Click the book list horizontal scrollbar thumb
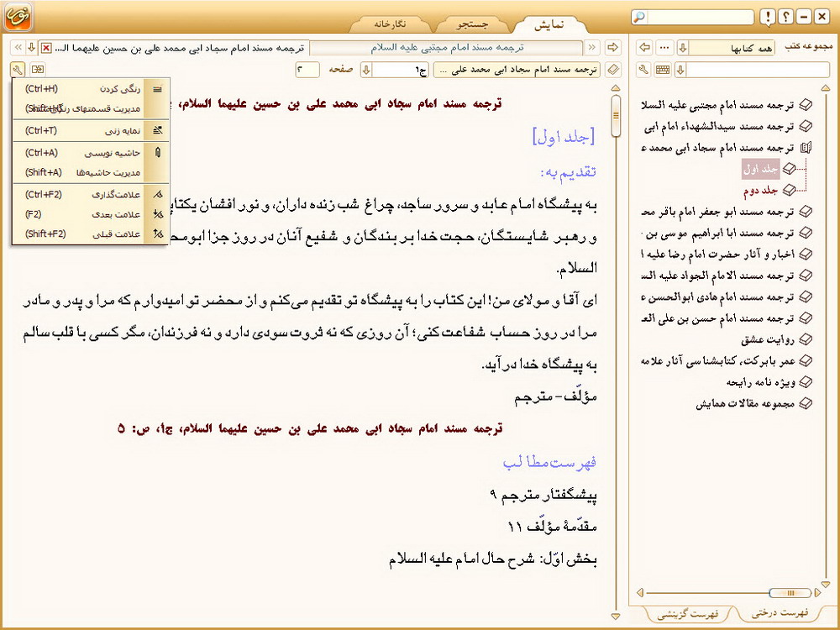The image size is (840, 630). tap(790, 592)
